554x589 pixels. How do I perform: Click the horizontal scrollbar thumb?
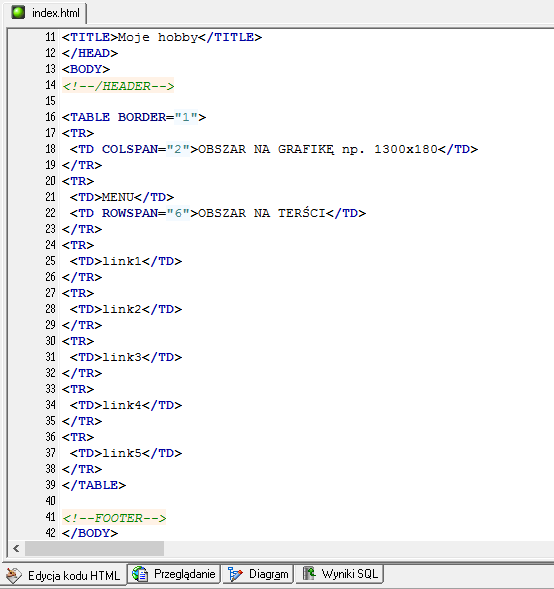[94, 548]
